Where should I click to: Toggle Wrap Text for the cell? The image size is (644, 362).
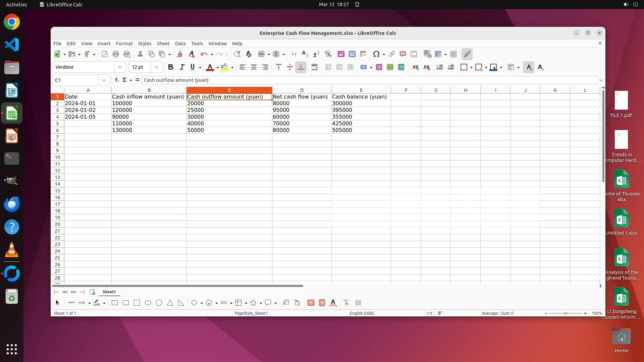click(x=314, y=67)
